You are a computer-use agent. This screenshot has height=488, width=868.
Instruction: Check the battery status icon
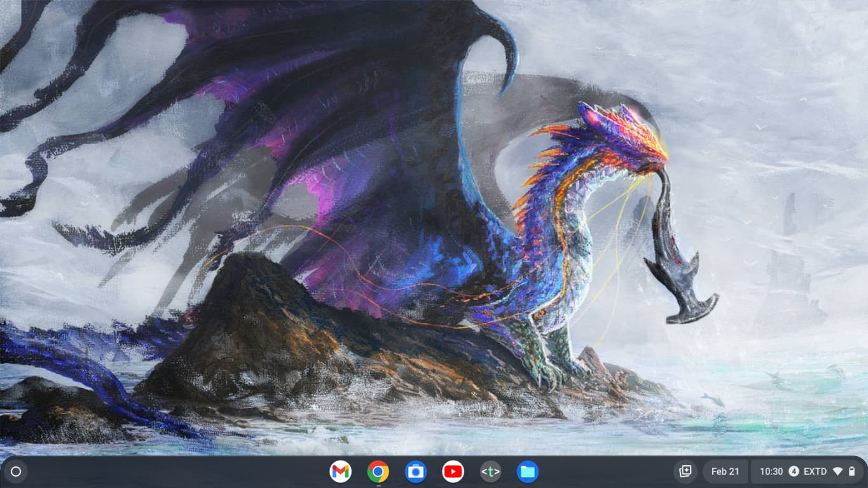[852, 471]
